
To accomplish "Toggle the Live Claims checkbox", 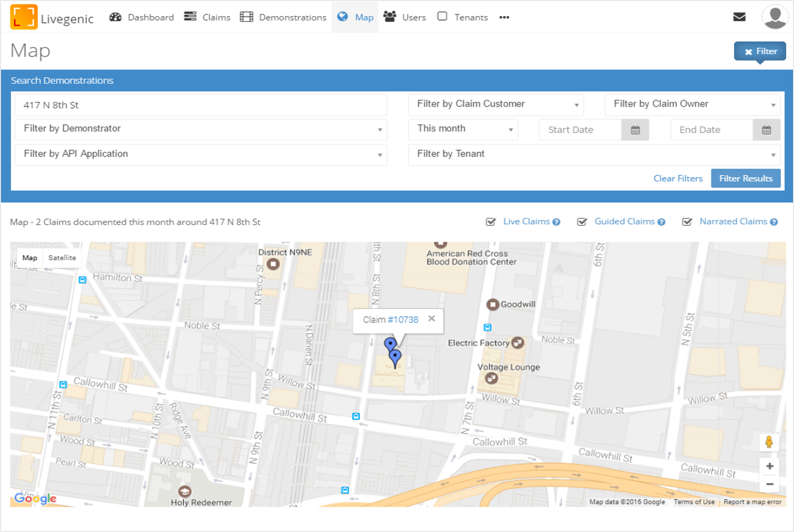I will [490, 222].
